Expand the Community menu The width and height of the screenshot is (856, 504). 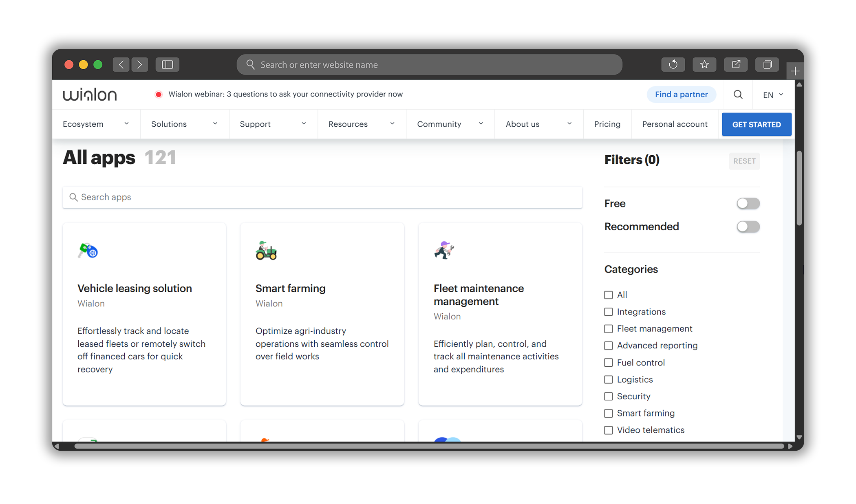(x=450, y=124)
